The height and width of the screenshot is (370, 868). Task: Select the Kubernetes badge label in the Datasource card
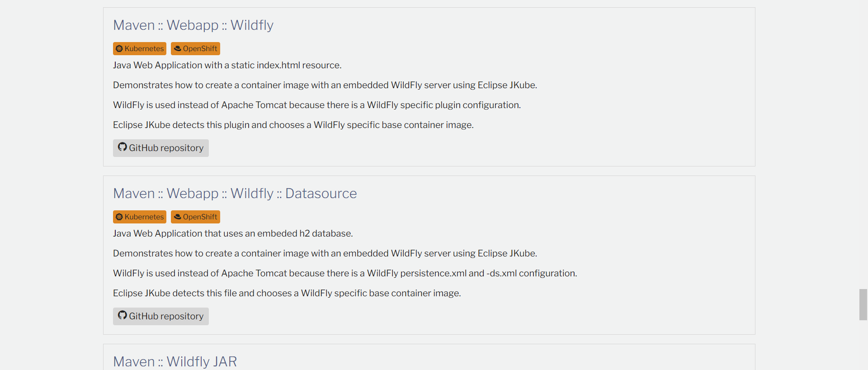coord(144,217)
